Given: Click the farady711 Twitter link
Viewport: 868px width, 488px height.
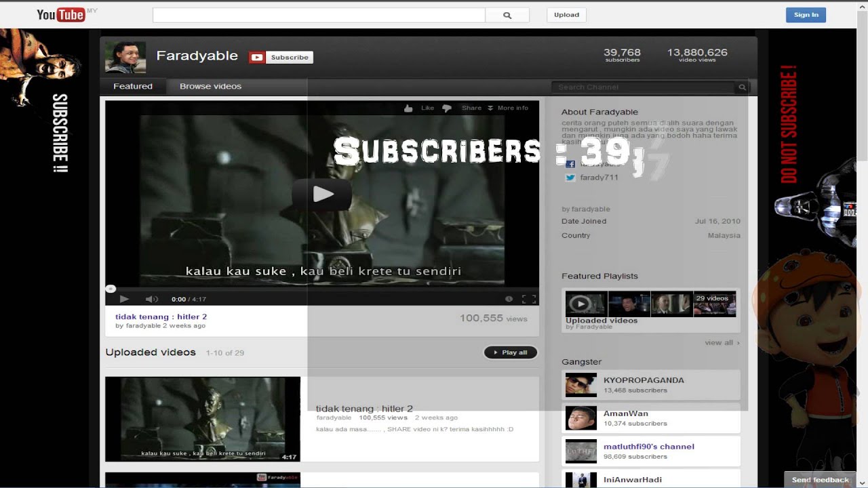Looking at the screenshot, I should coord(599,178).
